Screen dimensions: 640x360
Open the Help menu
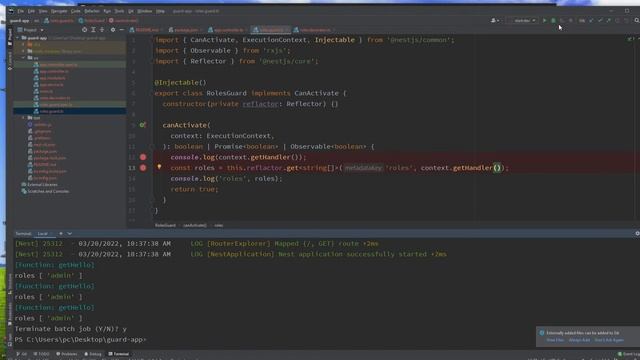160,11
